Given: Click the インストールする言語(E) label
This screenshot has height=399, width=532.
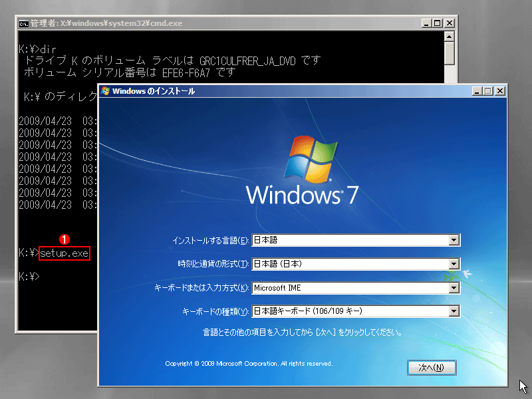Looking at the screenshot, I should coord(210,241).
